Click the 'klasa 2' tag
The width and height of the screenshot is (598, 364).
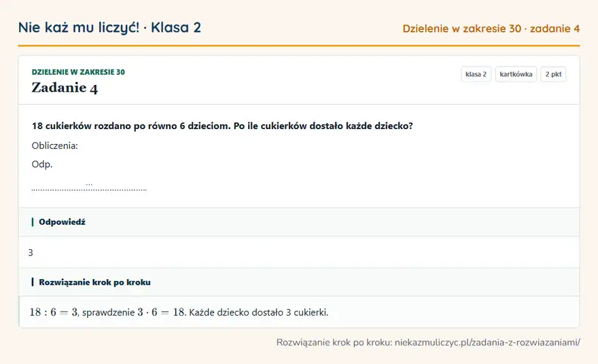point(476,74)
